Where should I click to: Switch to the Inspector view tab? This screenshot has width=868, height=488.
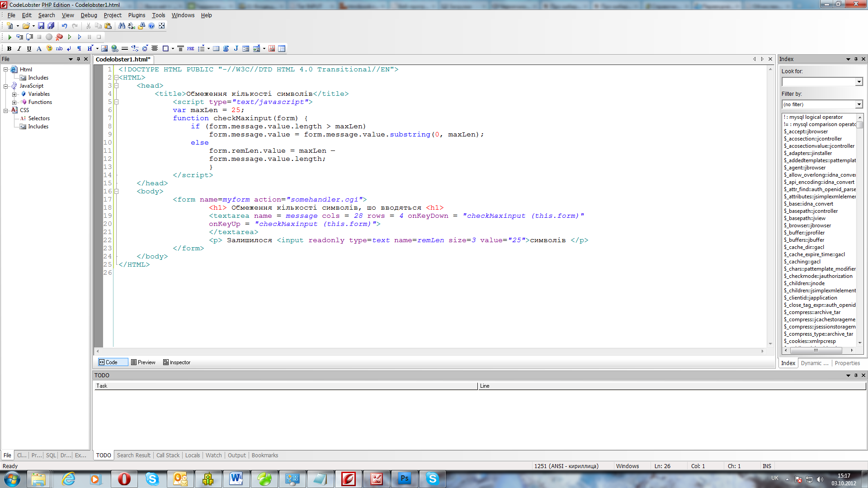(x=177, y=362)
